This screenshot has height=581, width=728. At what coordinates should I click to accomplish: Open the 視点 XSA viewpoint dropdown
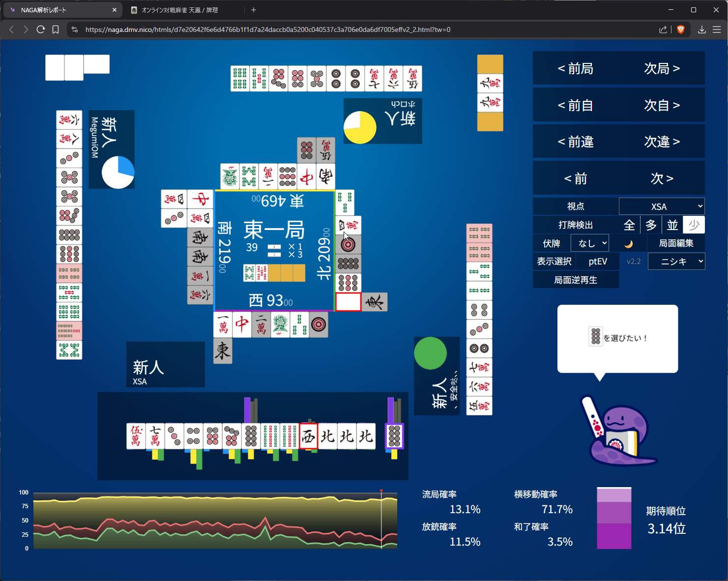tap(661, 206)
